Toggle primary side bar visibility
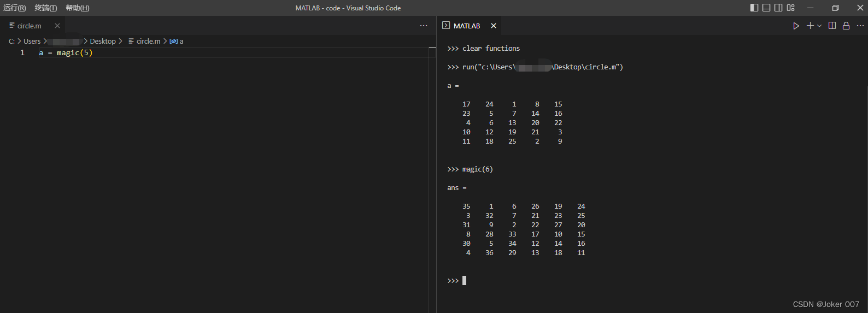This screenshot has width=868, height=313. pos(754,8)
